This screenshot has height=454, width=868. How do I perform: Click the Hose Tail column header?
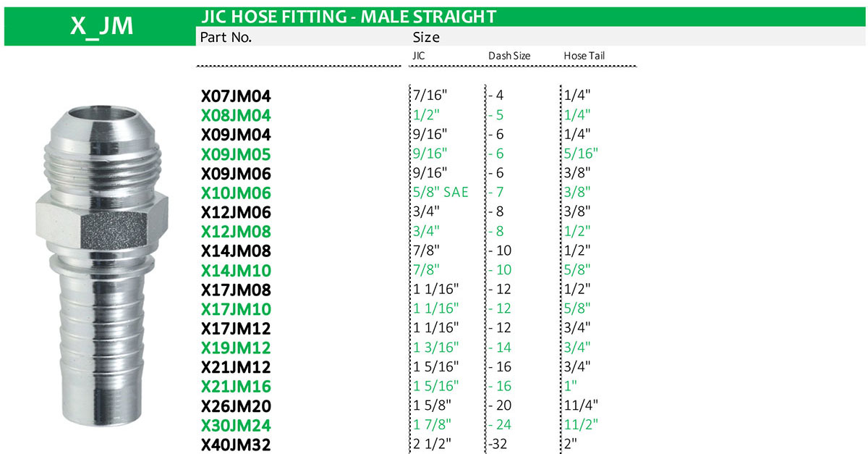(x=584, y=56)
